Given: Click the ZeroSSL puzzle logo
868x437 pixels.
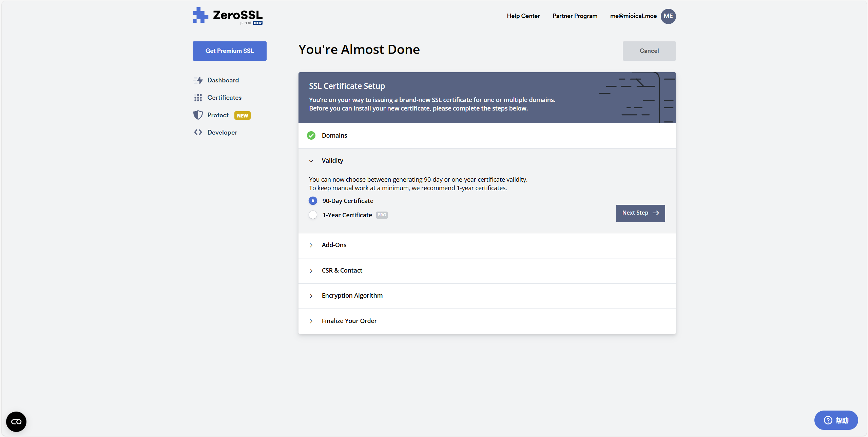Looking at the screenshot, I should [x=200, y=15].
